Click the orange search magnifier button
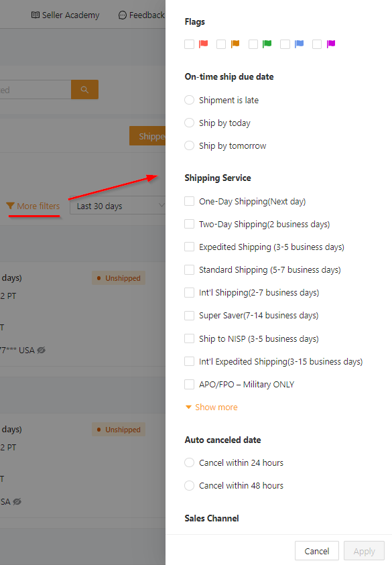The image size is (392, 565). pos(84,89)
